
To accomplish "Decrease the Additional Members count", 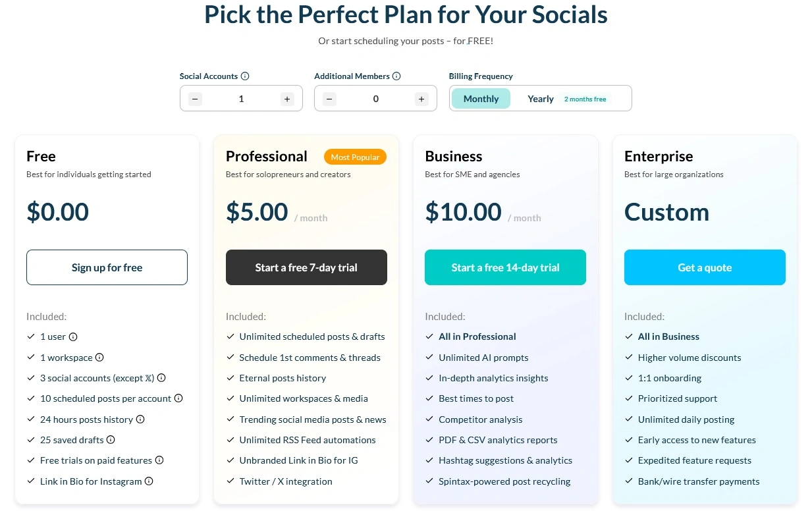I will (x=329, y=98).
